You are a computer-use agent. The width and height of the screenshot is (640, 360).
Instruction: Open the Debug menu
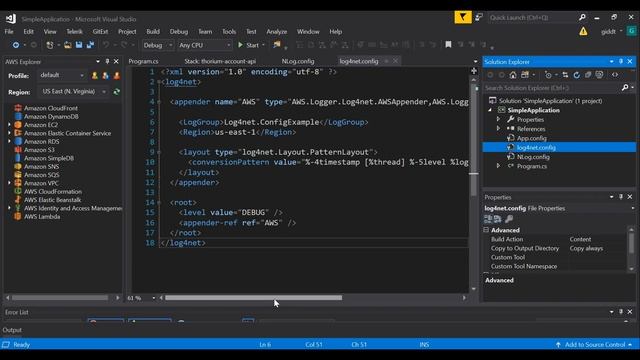tap(179, 31)
